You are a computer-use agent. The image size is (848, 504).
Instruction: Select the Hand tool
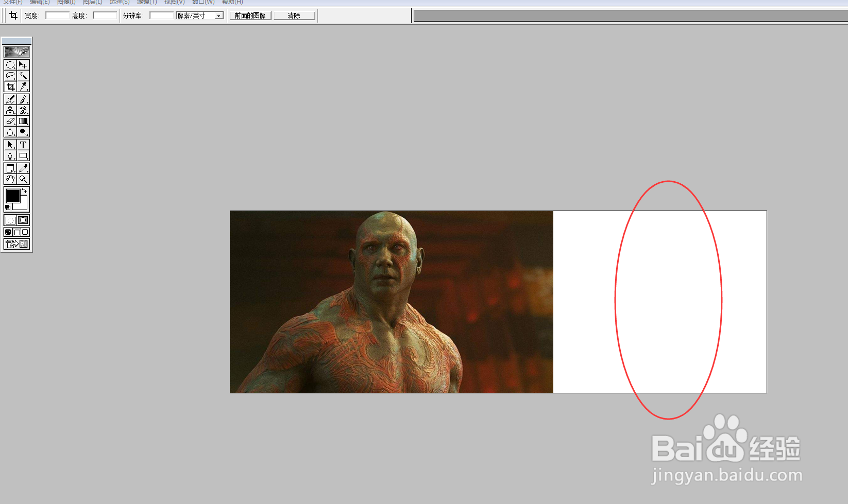pyautogui.click(x=10, y=179)
